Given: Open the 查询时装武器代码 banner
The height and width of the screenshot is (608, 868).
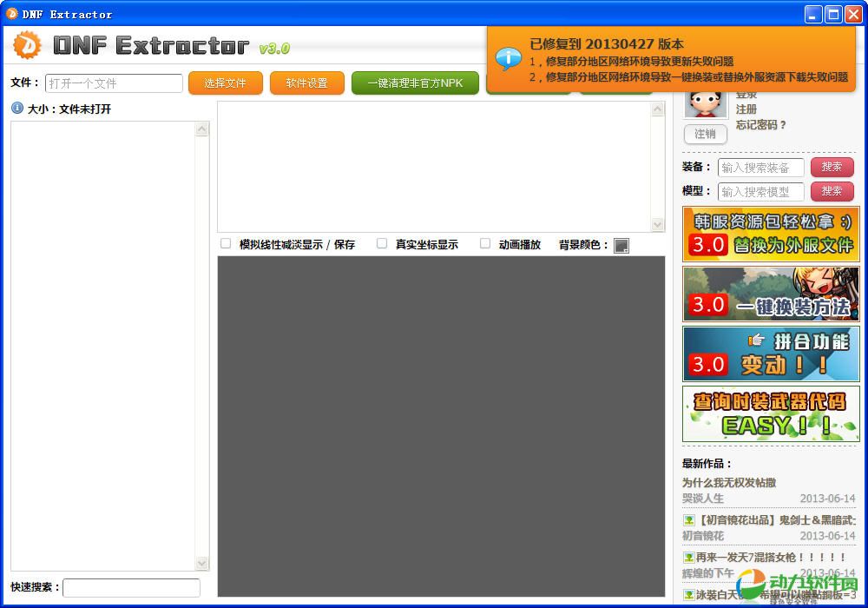Looking at the screenshot, I should (770, 414).
